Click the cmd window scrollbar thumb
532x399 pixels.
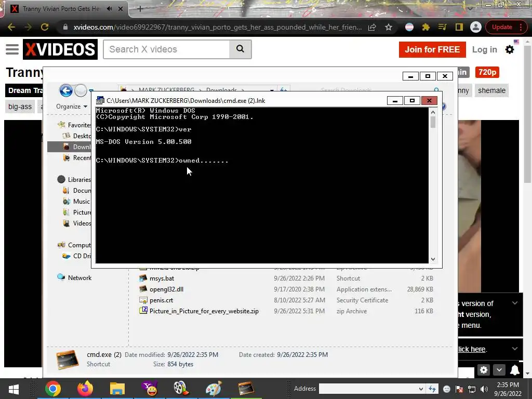pos(433,122)
